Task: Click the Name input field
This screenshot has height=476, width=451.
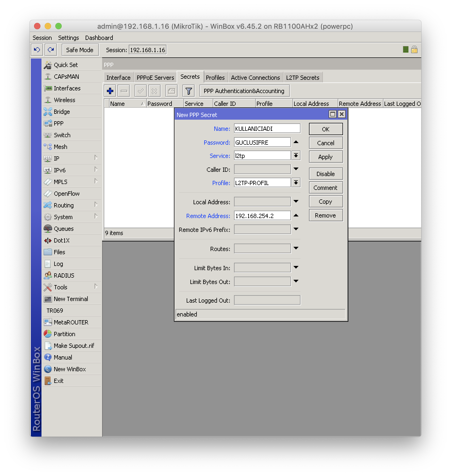Action: (267, 129)
